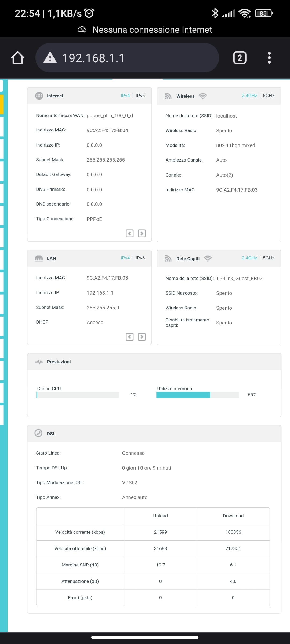Viewport: 290px width, 644px height.
Task: Click the LAN ethernet port icon
Action: coord(39,258)
